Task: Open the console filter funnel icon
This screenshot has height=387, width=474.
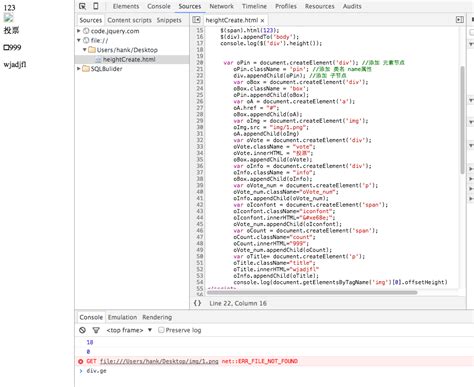Action: pos(96,330)
